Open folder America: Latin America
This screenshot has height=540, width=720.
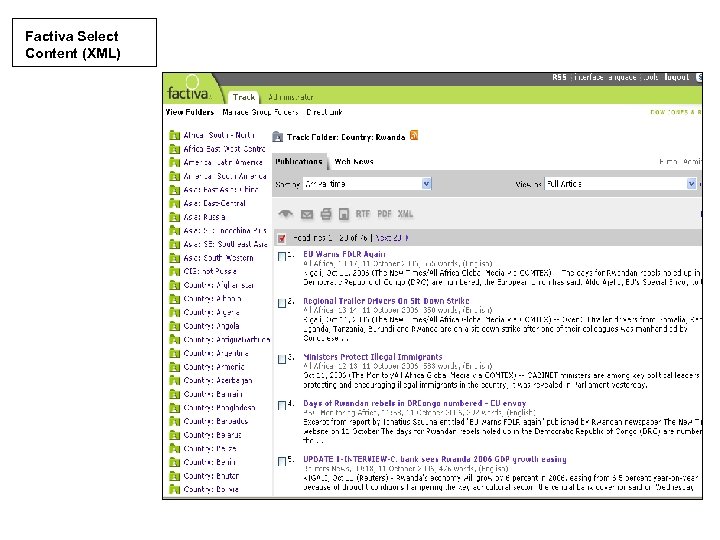[x=223, y=163]
